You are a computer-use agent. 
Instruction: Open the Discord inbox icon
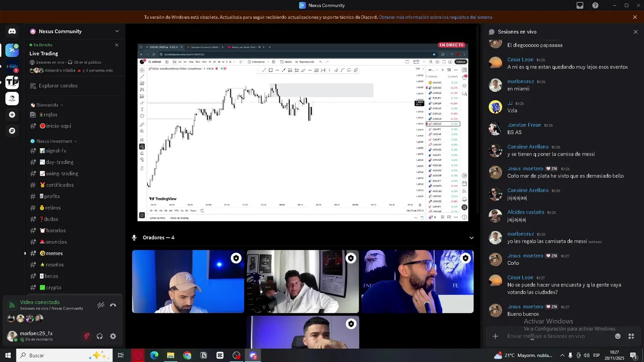point(580,6)
